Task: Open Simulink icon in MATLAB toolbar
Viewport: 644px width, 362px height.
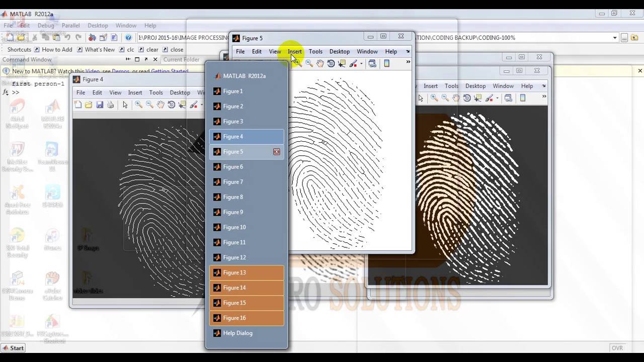Action: pos(92,37)
